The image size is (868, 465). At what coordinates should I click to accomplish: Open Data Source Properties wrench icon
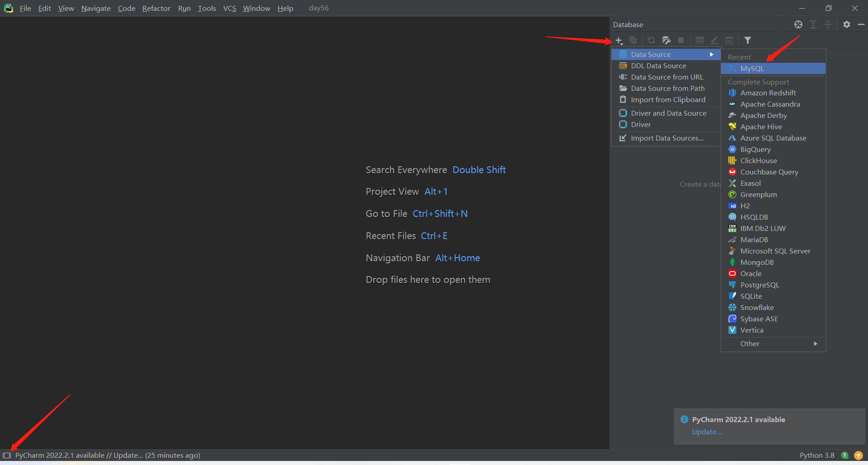(x=666, y=40)
